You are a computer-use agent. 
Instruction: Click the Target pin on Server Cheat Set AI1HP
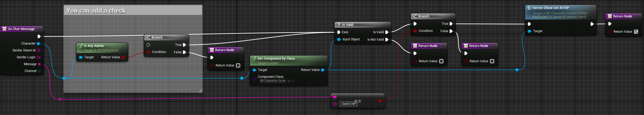529,31
